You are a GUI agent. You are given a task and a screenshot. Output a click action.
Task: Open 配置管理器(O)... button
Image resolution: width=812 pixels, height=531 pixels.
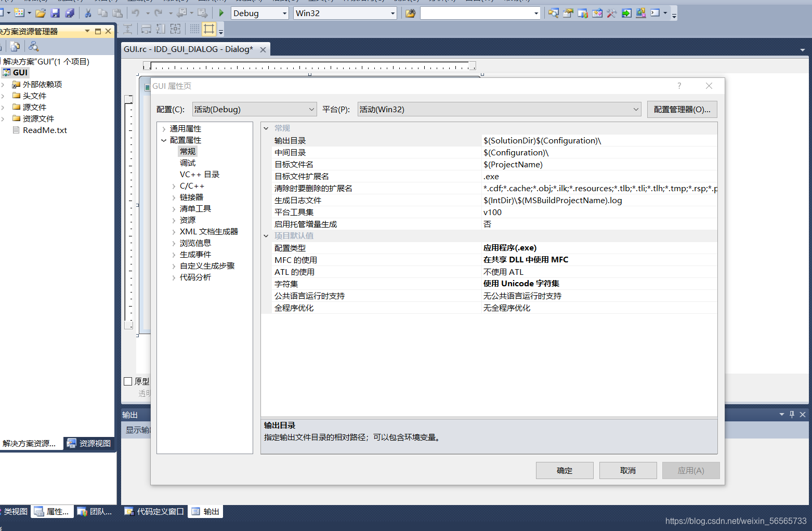682,109
